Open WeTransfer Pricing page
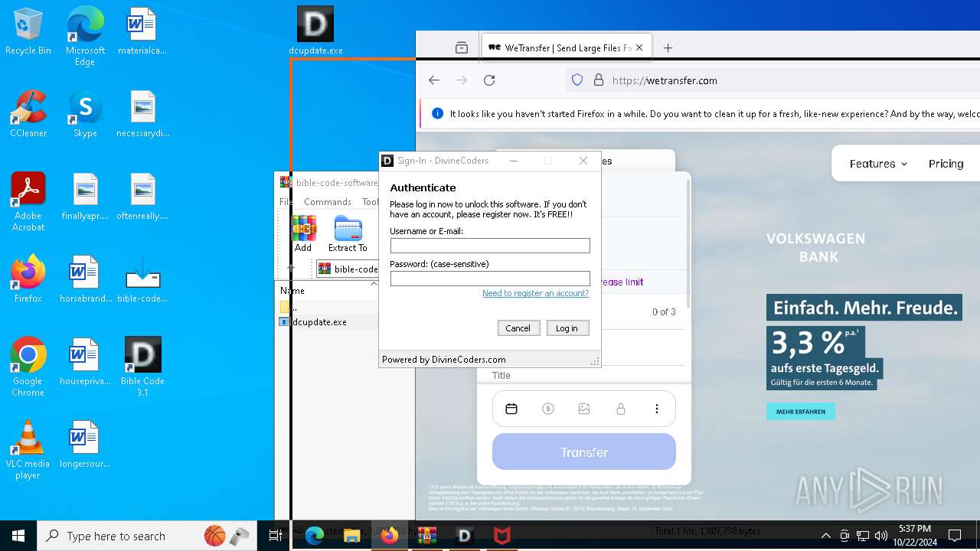 click(946, 164)
